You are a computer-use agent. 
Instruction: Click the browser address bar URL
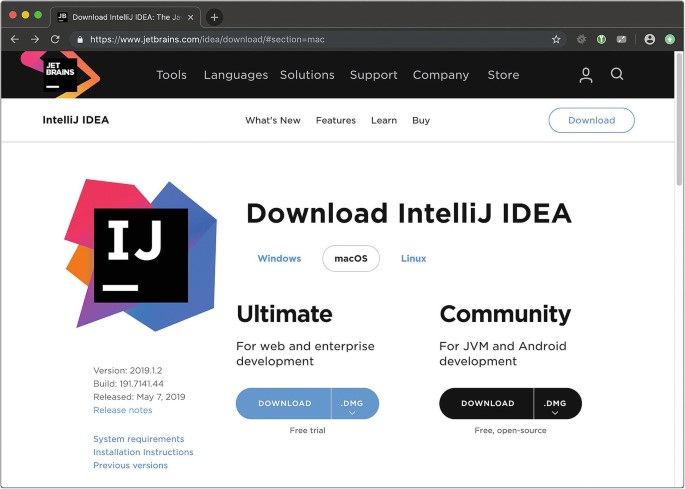tap(207, 39)
